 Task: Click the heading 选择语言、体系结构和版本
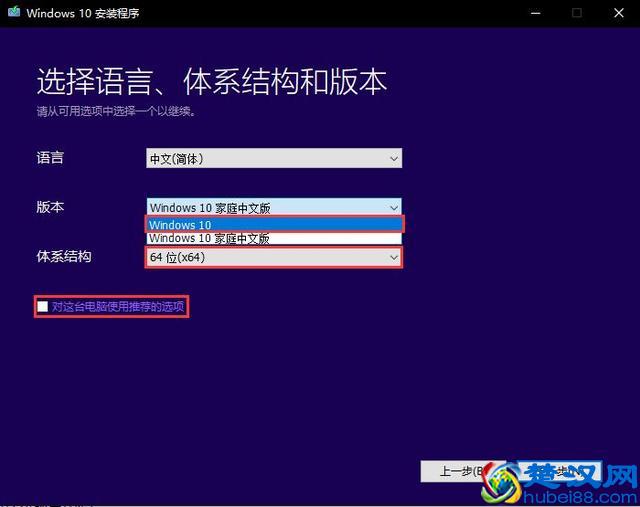(x=212, y=82)
